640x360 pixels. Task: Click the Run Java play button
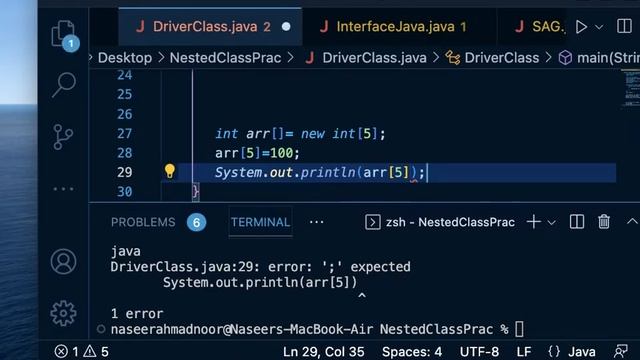[581, 27]
